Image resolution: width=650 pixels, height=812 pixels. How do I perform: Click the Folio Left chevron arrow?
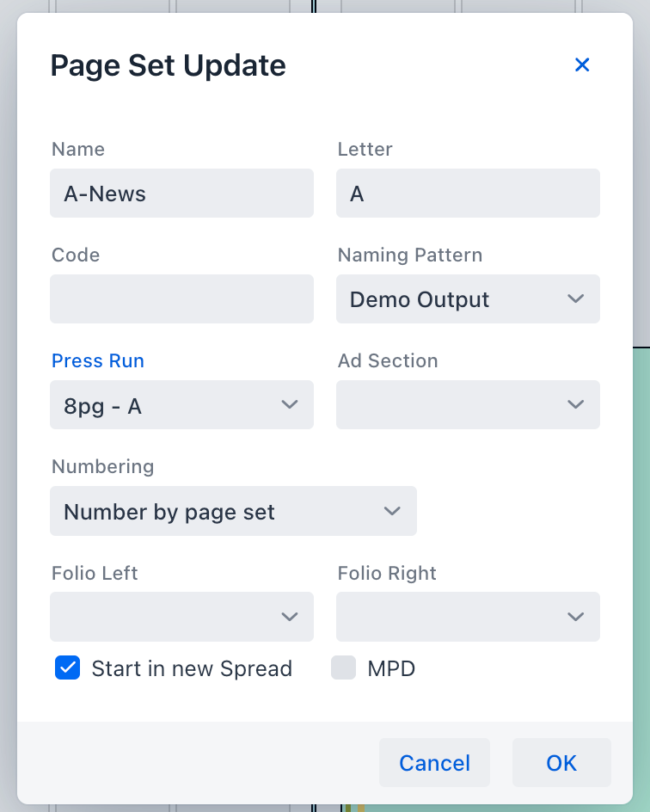pos(290,617)
